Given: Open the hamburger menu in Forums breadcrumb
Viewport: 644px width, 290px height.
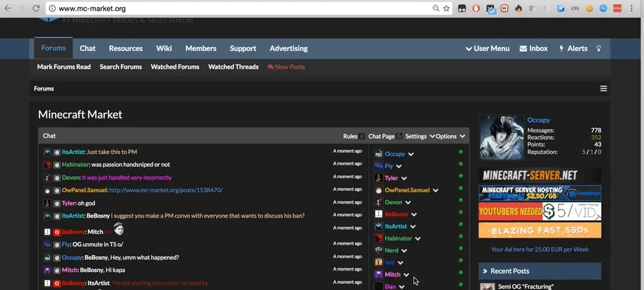Looking at the screenshot, I should coord(603,89).
